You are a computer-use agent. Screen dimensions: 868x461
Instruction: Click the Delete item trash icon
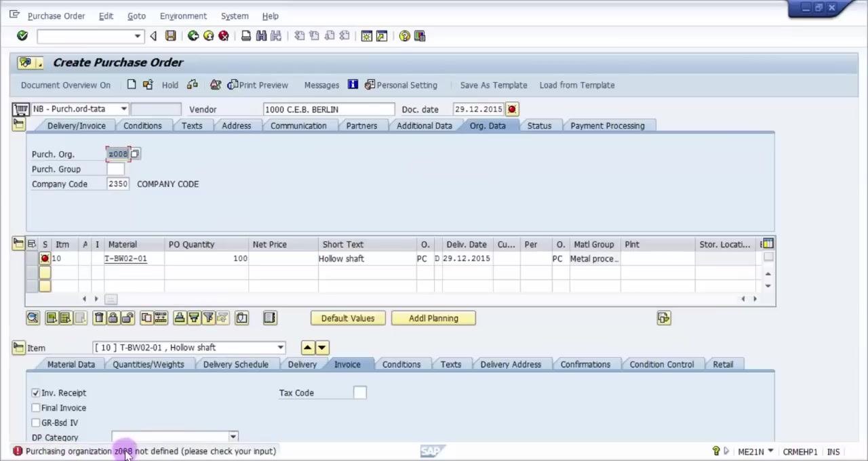point(99,318)
